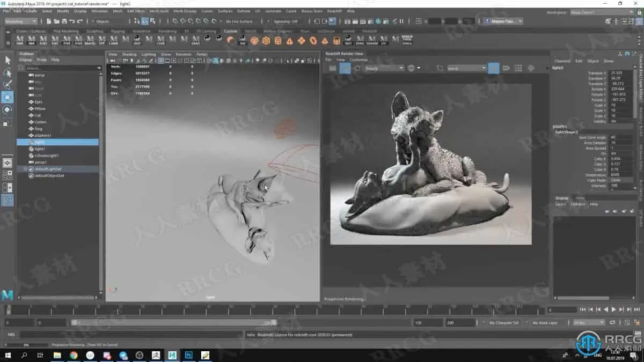
Task: Toggle the blue highlighted Redshift toolbar button
Action: [x=493, y=68]
